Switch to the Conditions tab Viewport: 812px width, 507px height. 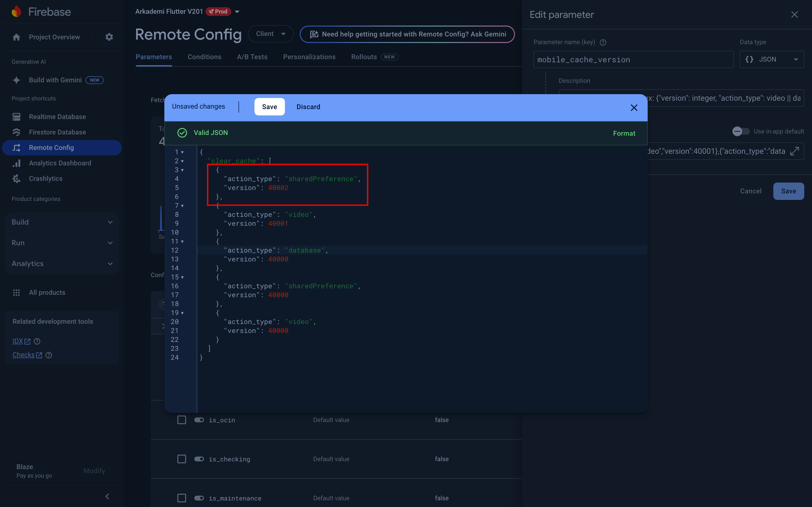(204, 57)
